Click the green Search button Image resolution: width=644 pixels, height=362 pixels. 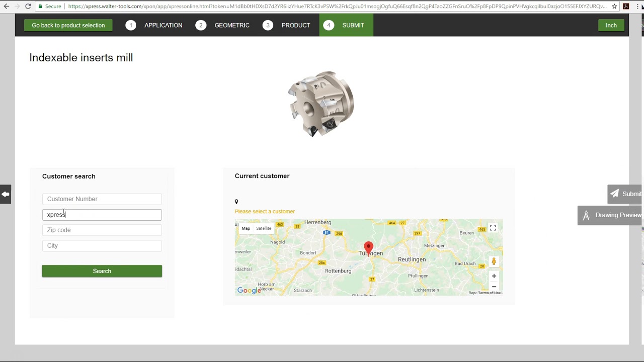102,271
